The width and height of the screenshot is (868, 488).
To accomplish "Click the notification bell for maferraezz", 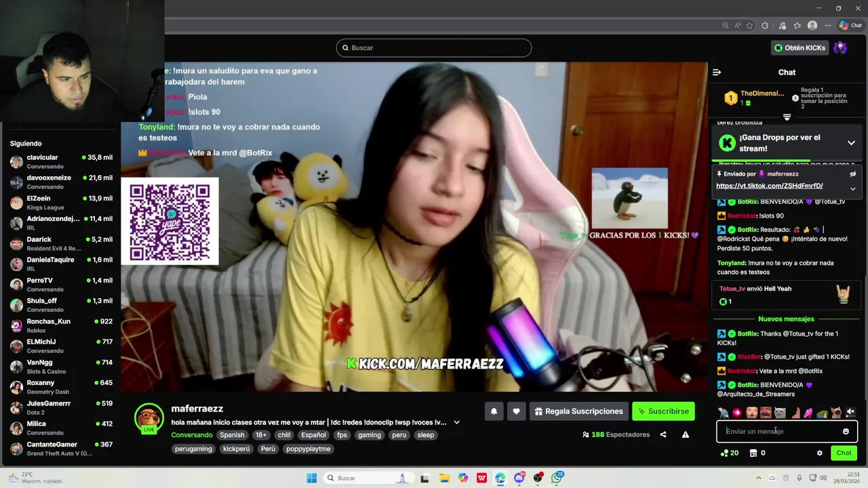I will (494, 411).
